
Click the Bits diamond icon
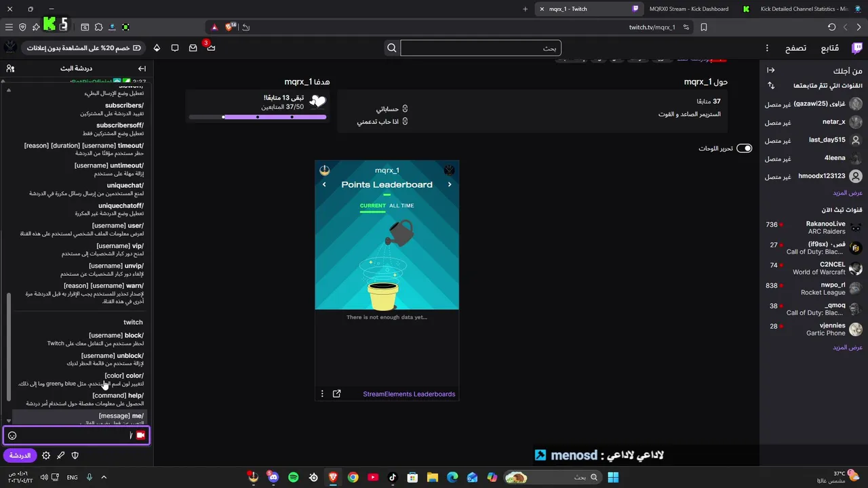coord(157,48)
